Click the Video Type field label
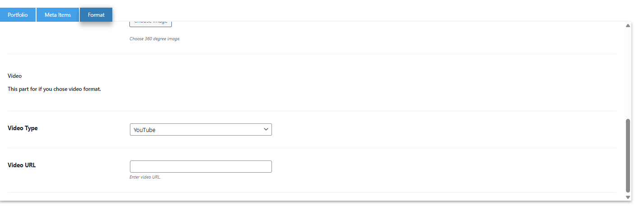Viewport: 644px width, 212px height. tap(23, 128)
